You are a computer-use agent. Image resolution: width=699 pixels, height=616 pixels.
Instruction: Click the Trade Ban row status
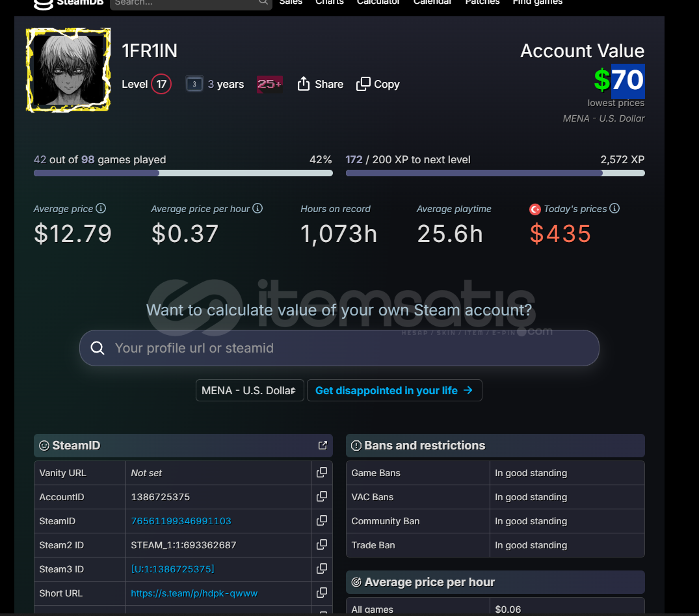[x=531, y=545]
